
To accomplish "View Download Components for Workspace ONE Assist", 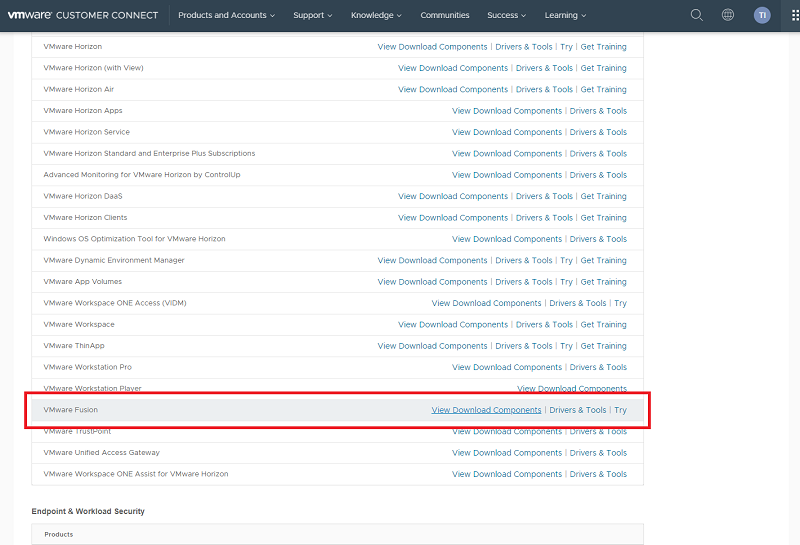I will click(507, 474).
